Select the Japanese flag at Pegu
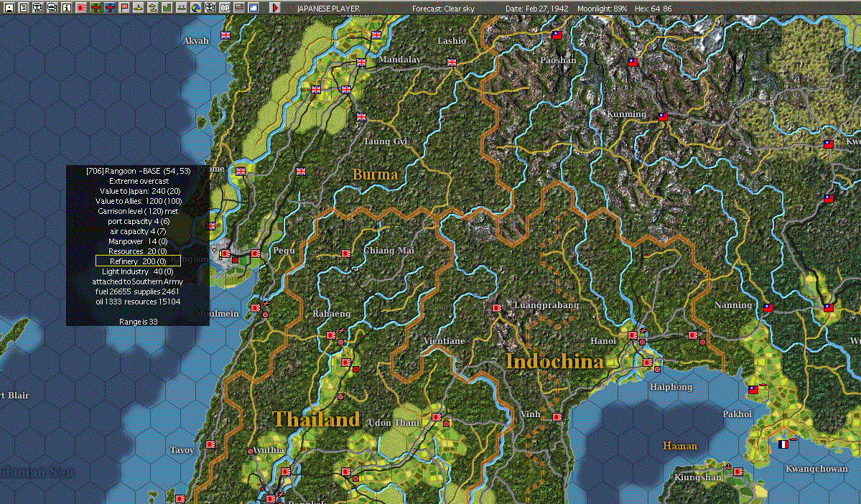Screen dimensions: 861x504 click(256, 253)
